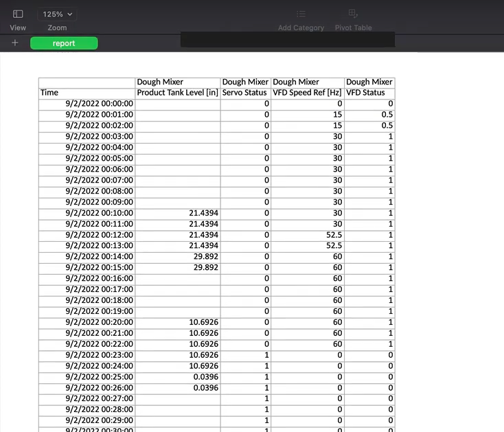The width and height of the screenshot is (504, 432).
Task: Select servo status 0 in 00:00:00 row
Action: point(246,104)
